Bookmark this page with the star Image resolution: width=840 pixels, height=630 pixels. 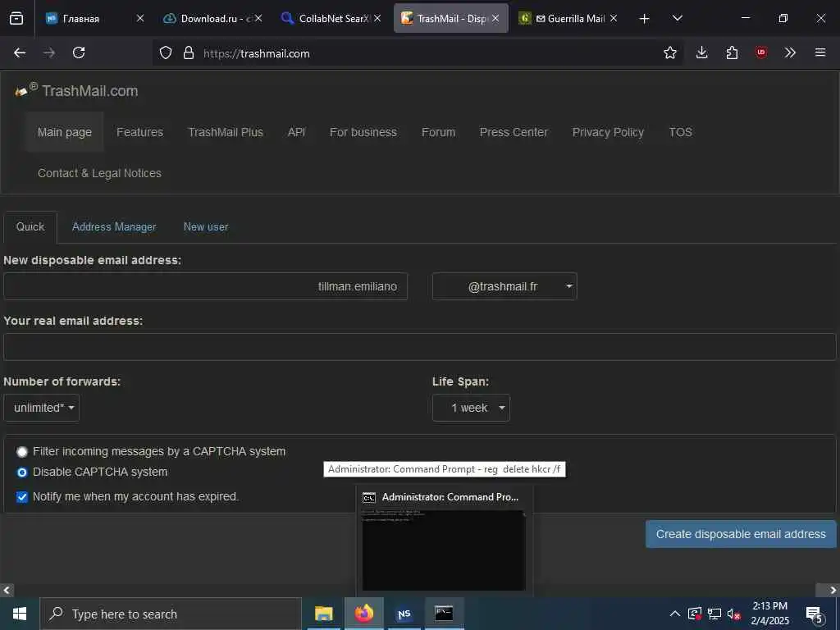tap(669, 52)
